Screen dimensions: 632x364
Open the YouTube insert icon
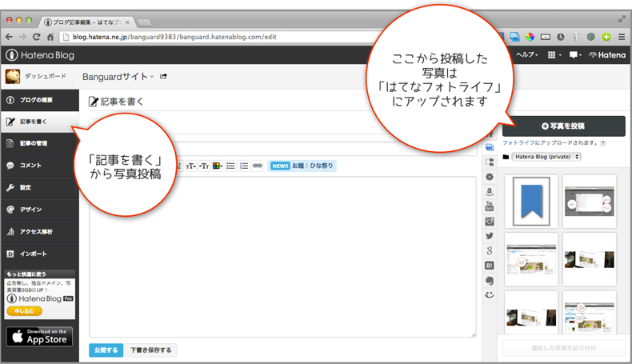tap(490, 206)
